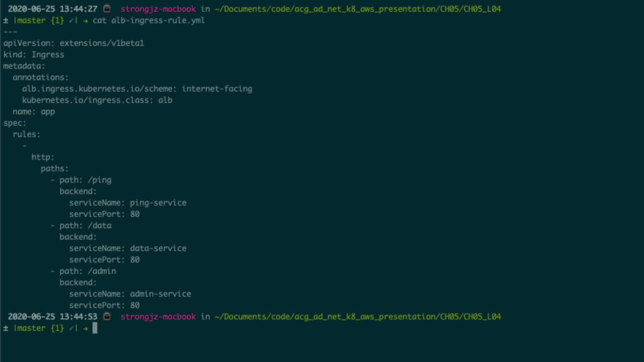This screenshot has width=644, height=362.
Task: Click the directory path in the bottom prompt
Action: tap(358, 317)
